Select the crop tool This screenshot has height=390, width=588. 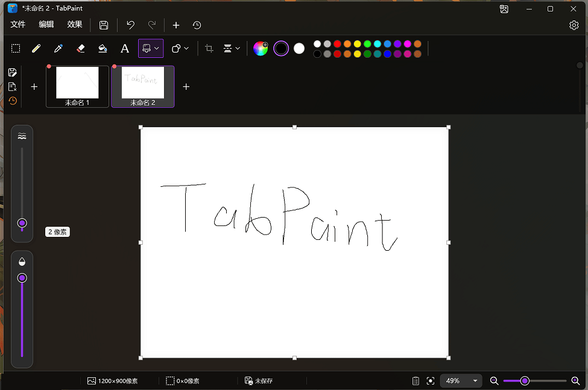point(209,48)
